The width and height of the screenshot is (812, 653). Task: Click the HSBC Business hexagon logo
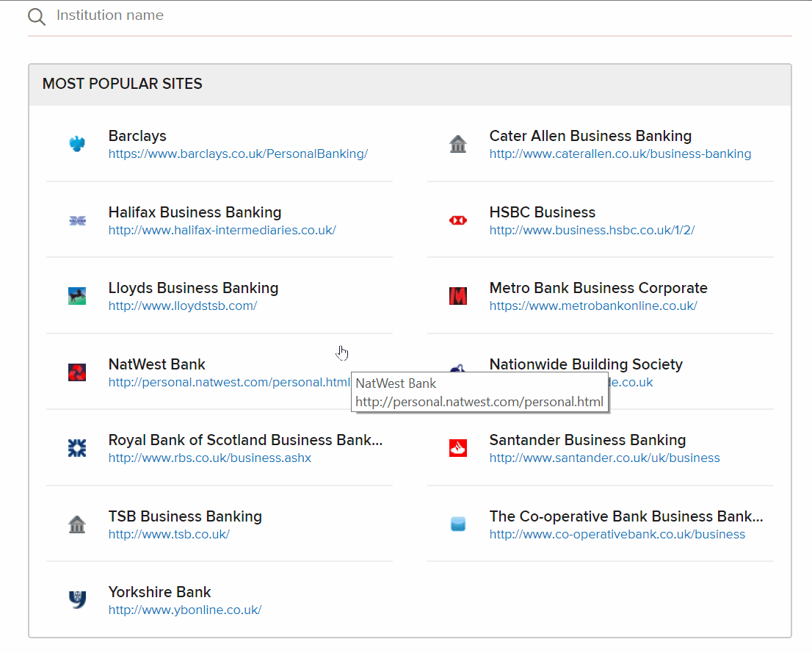pos(458,220)
